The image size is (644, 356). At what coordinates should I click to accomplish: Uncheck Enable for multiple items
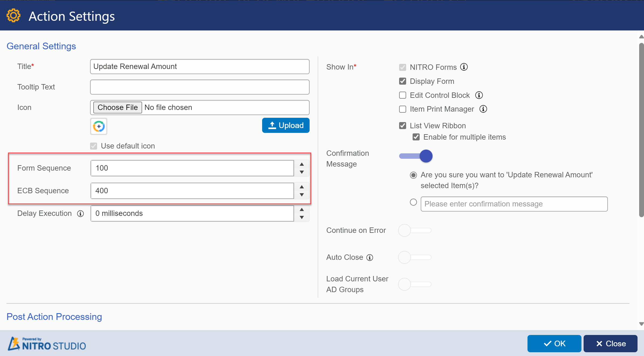coord(416,137)
